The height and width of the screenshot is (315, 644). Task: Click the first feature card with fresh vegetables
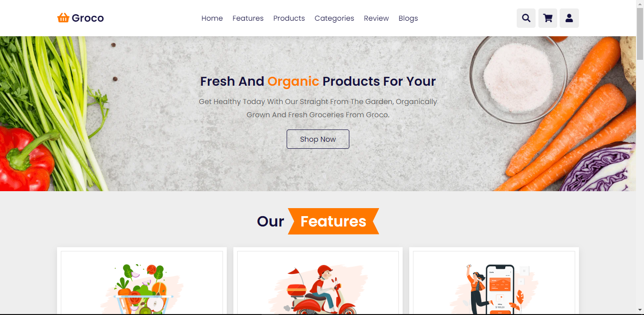(142, 281)
